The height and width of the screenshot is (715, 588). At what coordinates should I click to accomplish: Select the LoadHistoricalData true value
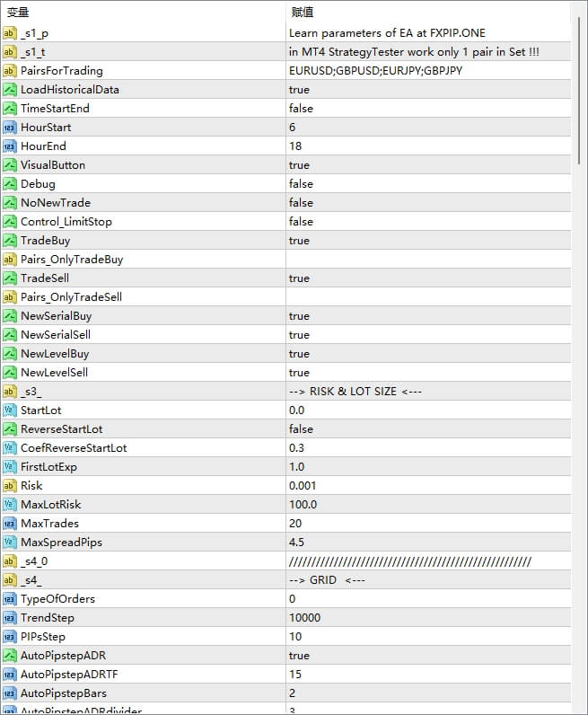point(299,90)
